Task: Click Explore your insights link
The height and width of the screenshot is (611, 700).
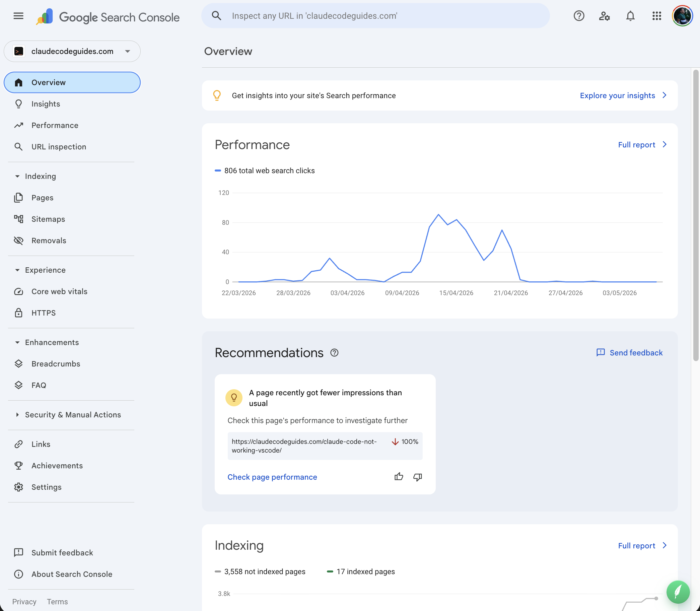Action: tap(618, 95)
